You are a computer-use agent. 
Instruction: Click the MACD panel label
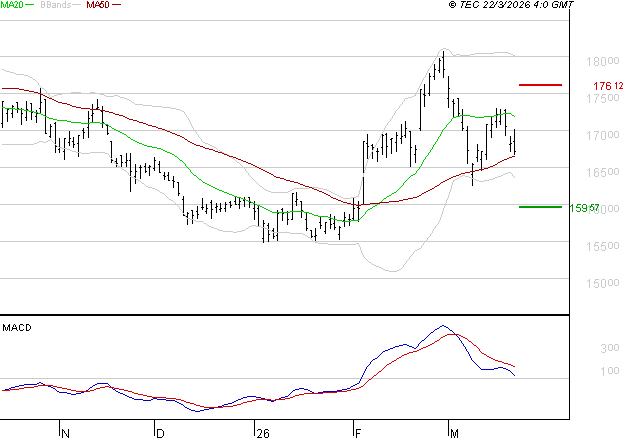click(x=17, y=328)
